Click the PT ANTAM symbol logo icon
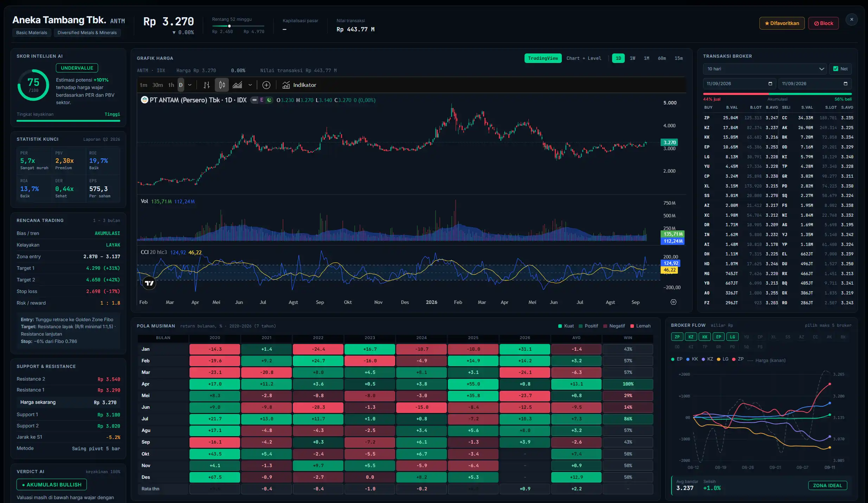The width and height of the screenshot is (868, 503). click(x=144, y=100)
